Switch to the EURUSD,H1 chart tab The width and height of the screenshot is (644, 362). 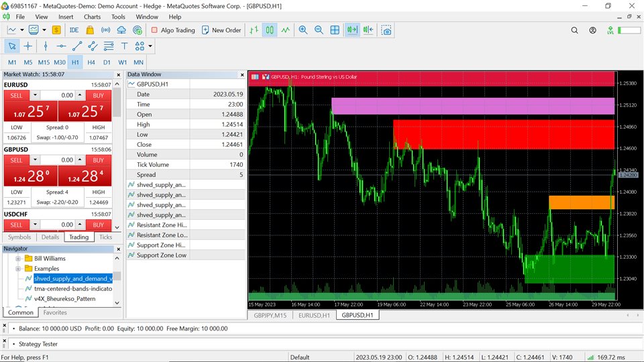[x=314, y=315]
